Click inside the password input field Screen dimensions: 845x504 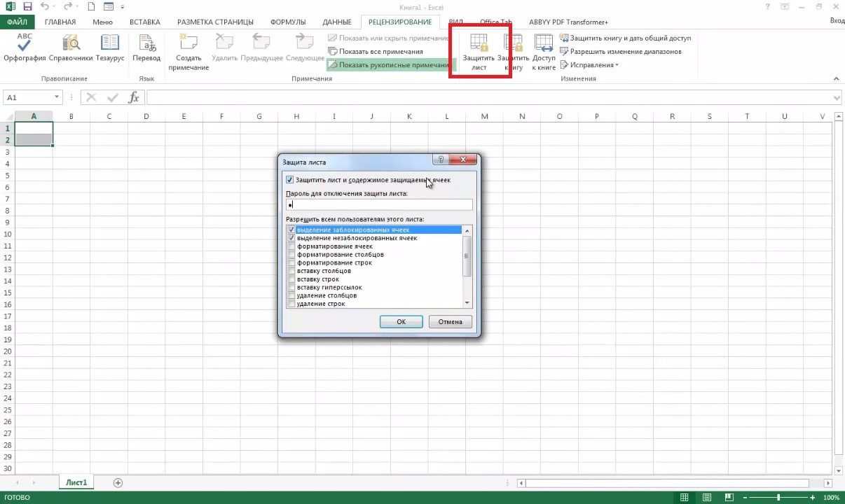(378, 204)
